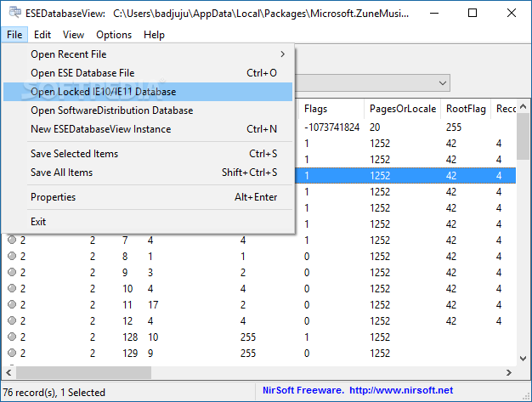532x402 pixels.
Task: Click the circle icon on row 9
Action: coord(12,272)
